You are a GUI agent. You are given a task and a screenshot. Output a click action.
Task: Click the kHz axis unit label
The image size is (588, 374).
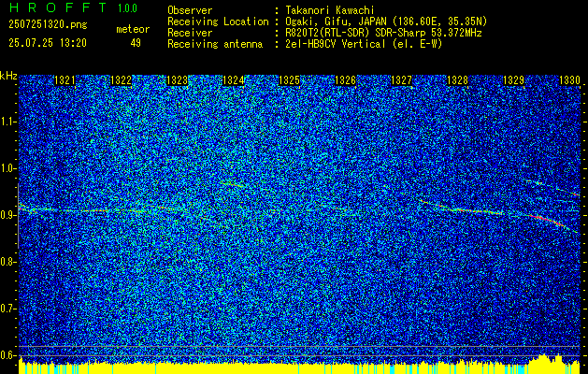coord(8,76)
